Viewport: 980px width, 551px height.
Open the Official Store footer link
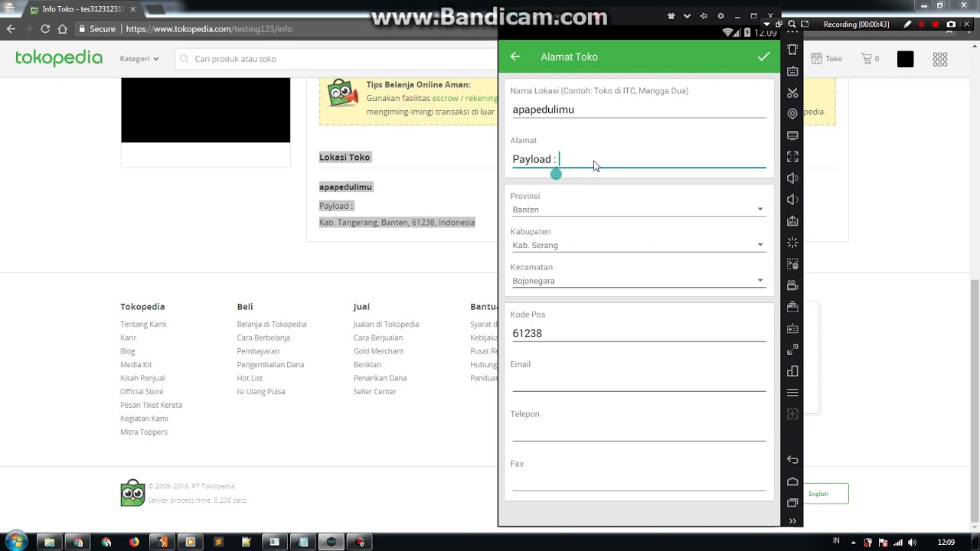[x=142, y=392]
